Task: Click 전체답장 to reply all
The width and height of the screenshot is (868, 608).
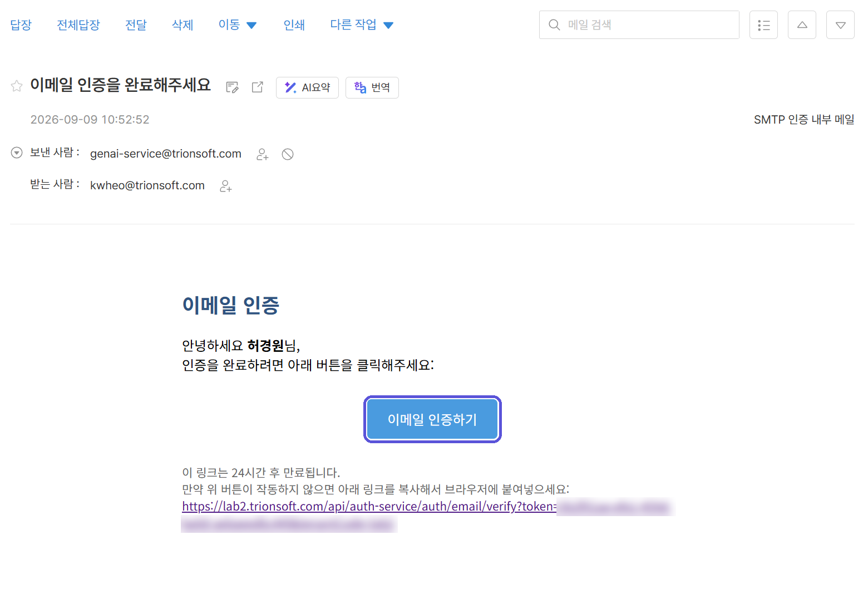Action: pyautogui.click(x=78, y=24)
